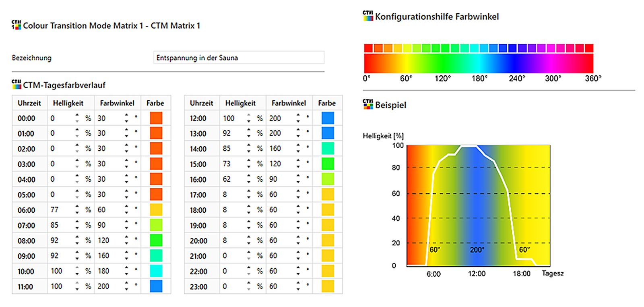Increase Helligkeit value at 17:00
This screenshot has height=307, width=644.
pos(249,192)
